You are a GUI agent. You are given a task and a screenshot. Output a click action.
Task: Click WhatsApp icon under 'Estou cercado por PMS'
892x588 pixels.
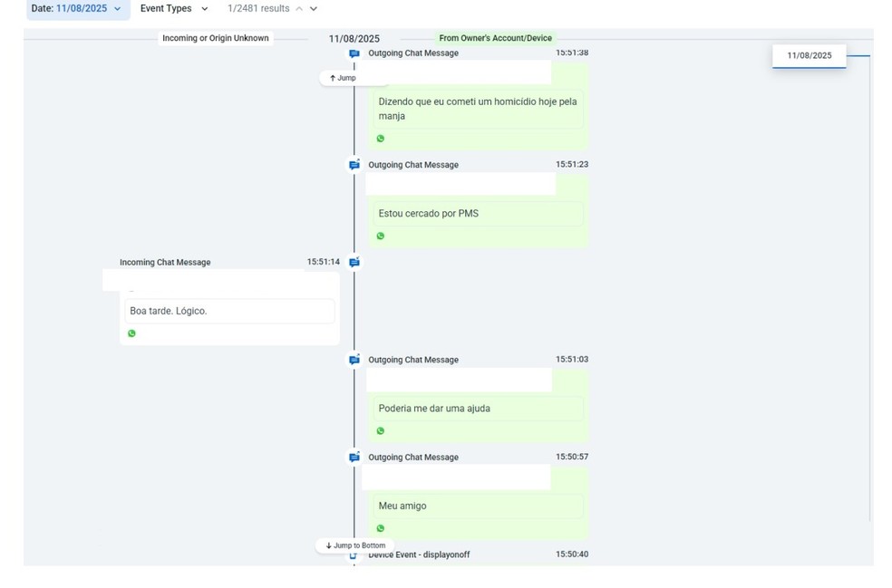click(381, 236)
